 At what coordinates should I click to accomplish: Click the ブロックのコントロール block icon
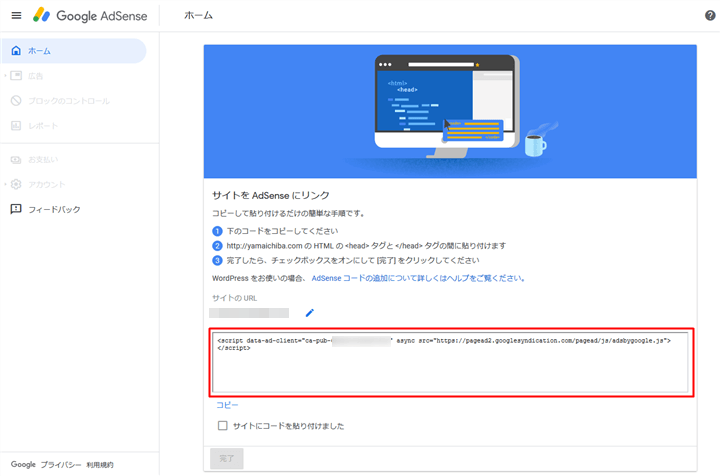point(16,101)
